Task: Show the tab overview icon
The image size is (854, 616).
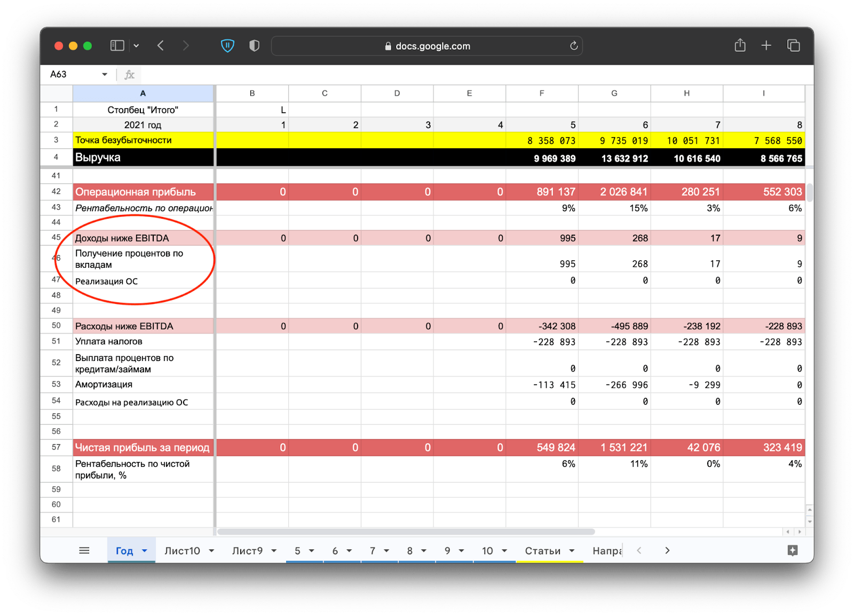Action: 794,46
